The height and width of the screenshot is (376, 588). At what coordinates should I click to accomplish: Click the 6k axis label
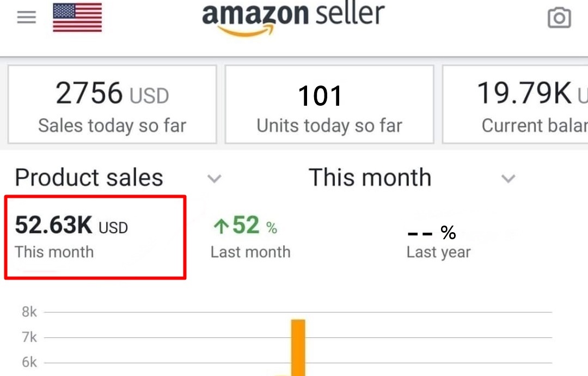[29, 362]
